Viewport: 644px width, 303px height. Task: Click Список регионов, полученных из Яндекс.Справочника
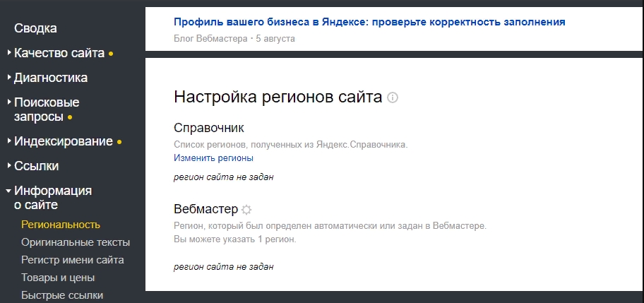pyautogui.click(x=291, y=145)
